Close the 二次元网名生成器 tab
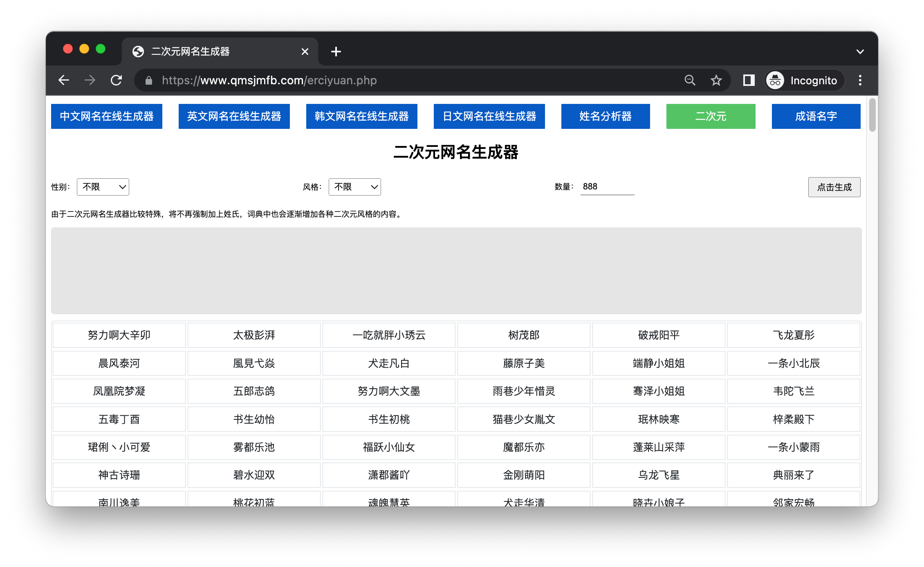Screen dimensions: 924x567 click(305, 52)
